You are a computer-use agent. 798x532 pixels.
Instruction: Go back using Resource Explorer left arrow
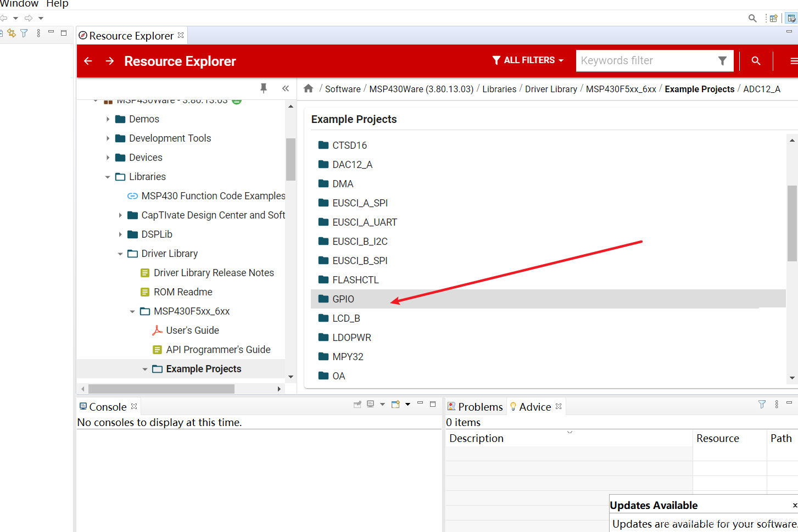[x=88, y=61]
